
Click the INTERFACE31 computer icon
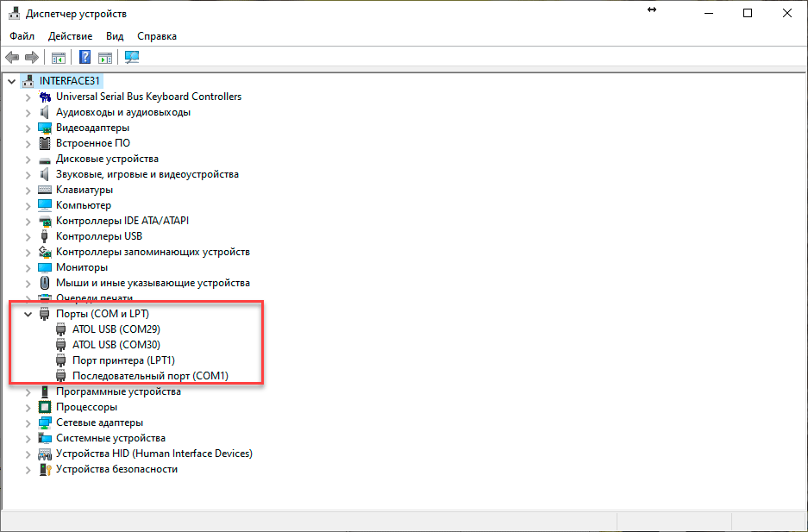(x=28, y=81)
